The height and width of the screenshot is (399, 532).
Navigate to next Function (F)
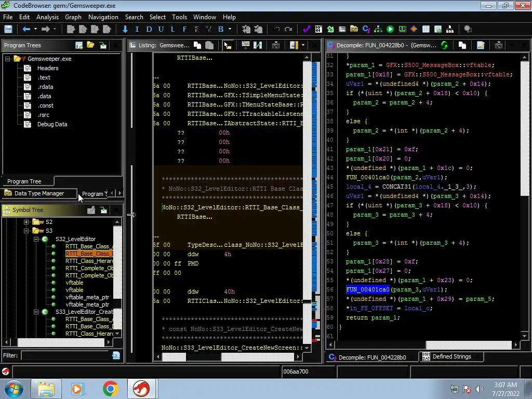(184, 29)
